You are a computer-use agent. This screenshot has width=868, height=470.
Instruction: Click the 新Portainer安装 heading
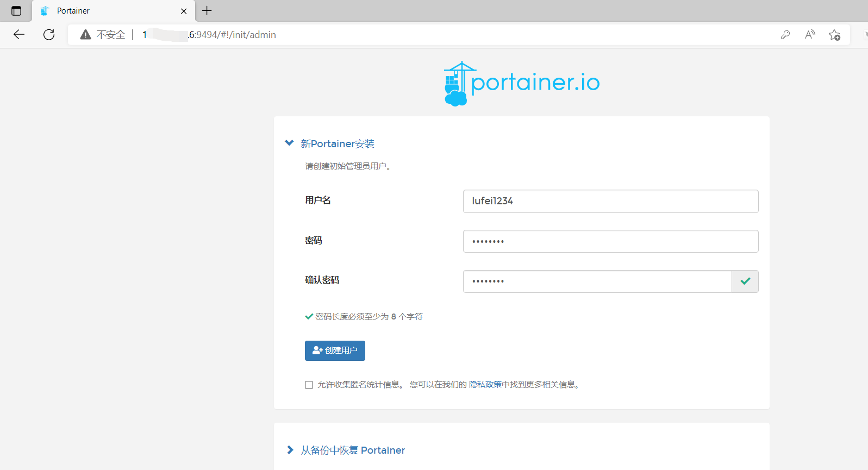[x=338, y=143]
